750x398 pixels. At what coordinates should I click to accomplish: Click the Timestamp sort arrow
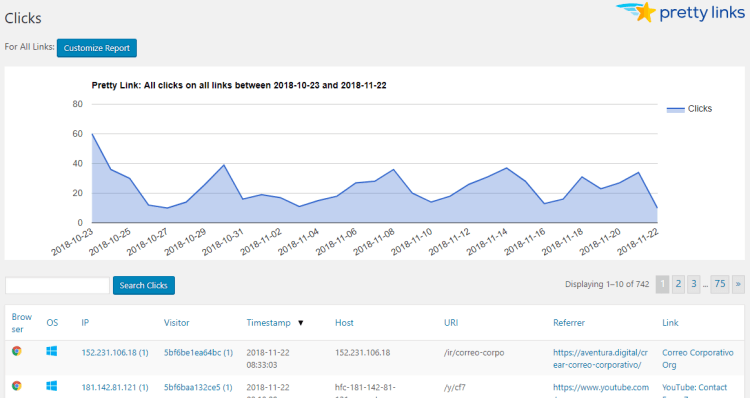click(300, 323)
